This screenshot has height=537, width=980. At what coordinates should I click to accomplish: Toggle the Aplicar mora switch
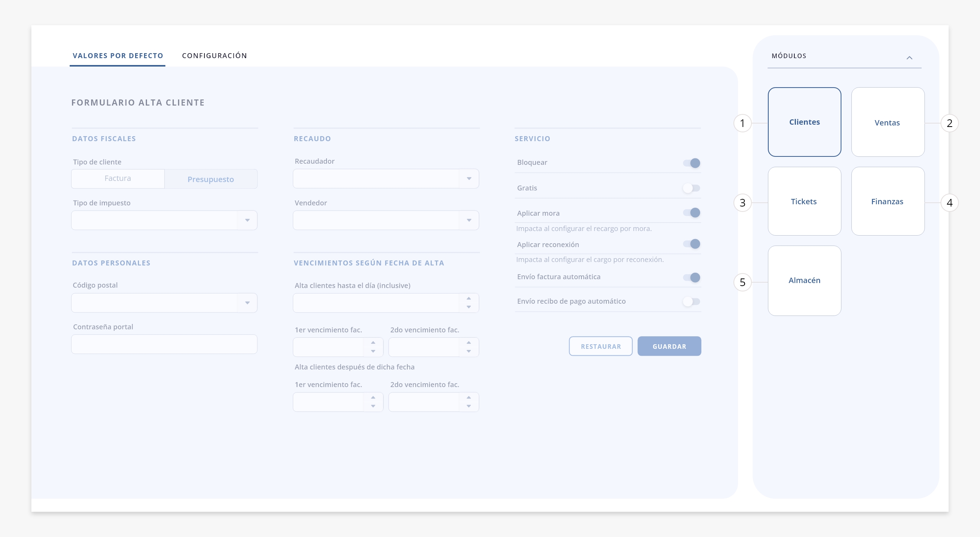pyautogui.click(x=692, y=213)
